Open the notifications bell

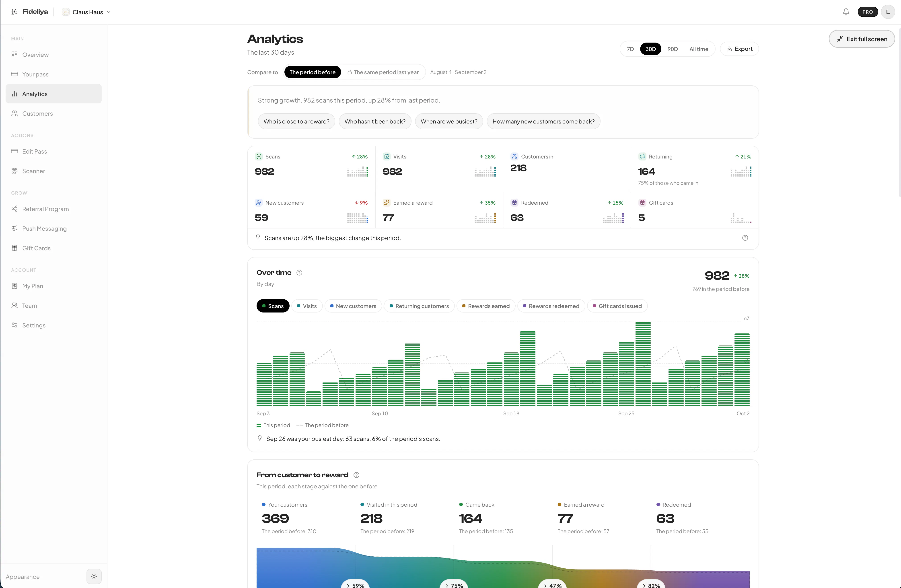846,12
